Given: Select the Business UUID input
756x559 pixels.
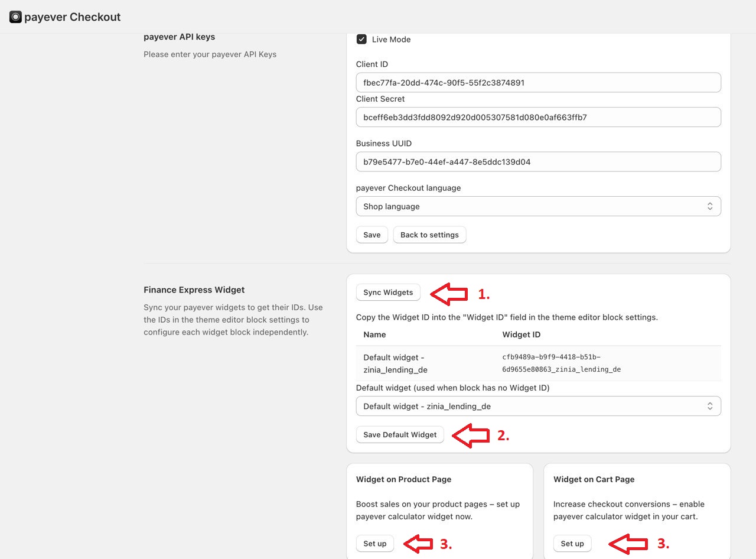Looking at the screenshot, I should tap(538, 162).
